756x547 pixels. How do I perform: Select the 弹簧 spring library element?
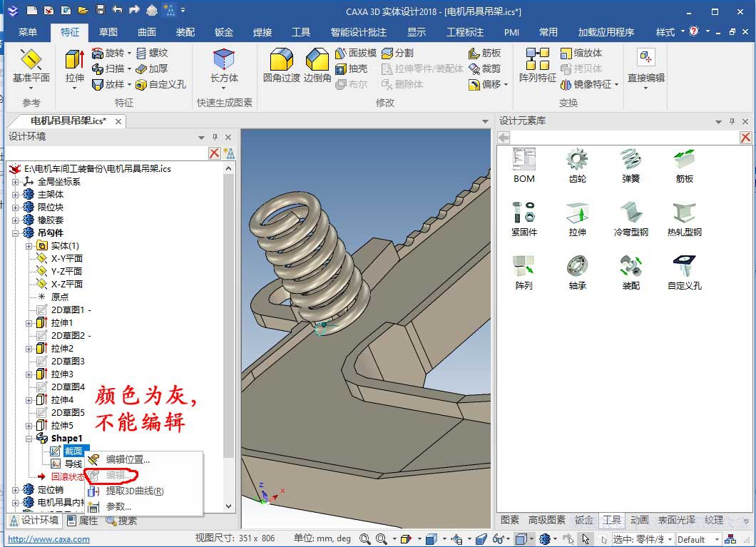(x=630, y=166)
